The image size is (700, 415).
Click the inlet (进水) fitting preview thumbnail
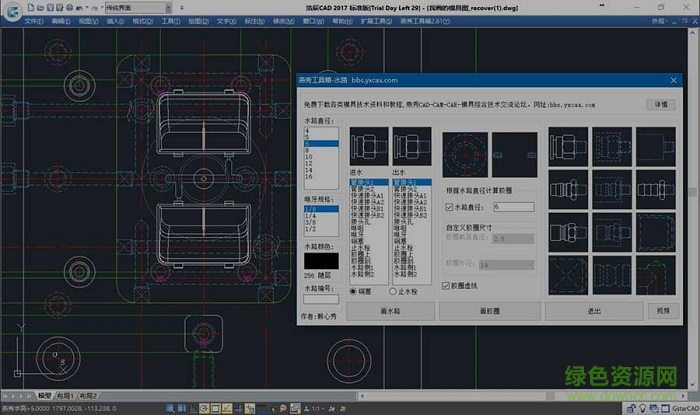click(369, 146)
